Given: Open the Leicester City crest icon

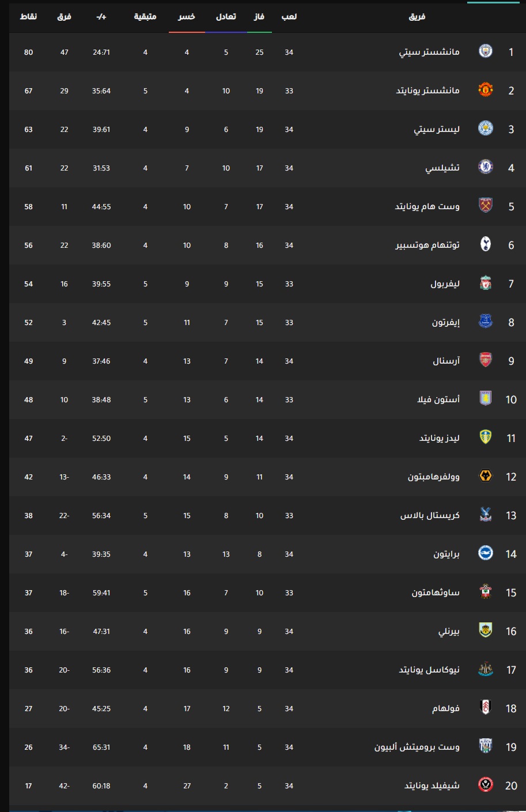Looking at the screenshot, I should [x=486, y=129].
